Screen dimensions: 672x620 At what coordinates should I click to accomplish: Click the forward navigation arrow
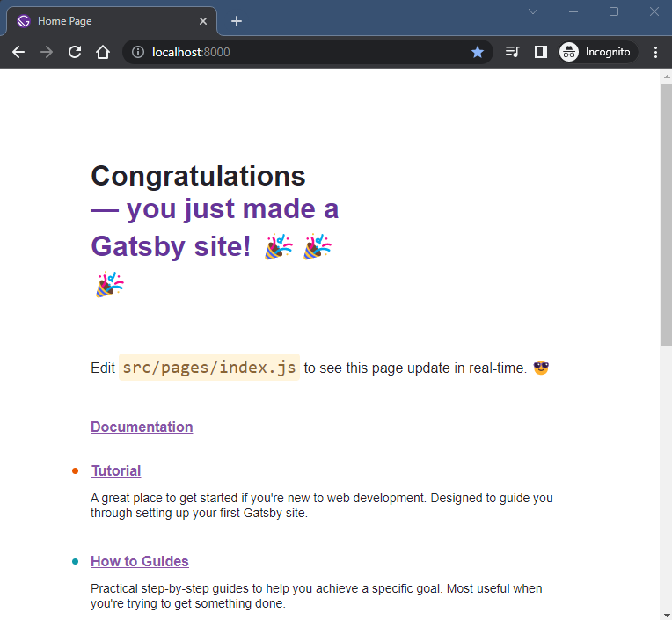coord(47,52)
